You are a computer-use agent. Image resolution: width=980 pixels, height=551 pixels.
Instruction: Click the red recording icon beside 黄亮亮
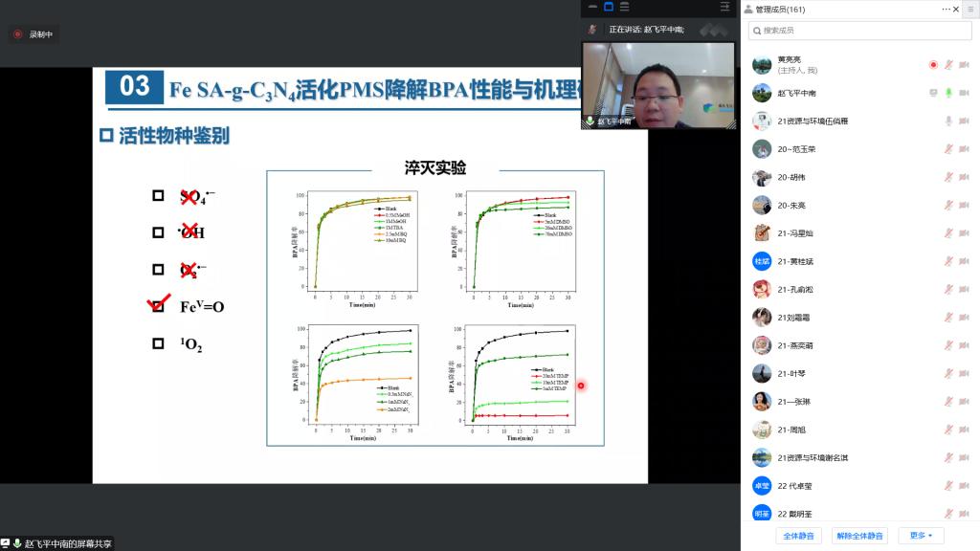click(x=933, y=65)
